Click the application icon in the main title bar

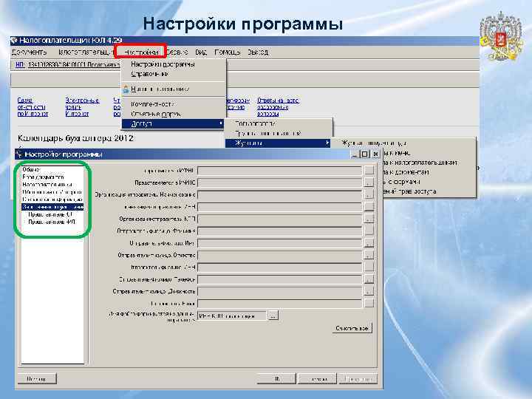[x=14, y=41]
